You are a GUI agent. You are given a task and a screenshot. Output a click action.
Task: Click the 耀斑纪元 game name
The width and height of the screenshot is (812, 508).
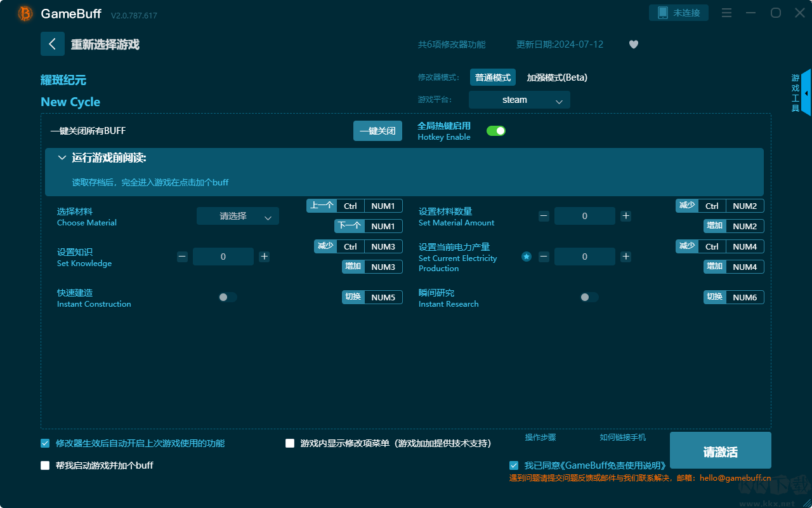click(x=63, y=80)
